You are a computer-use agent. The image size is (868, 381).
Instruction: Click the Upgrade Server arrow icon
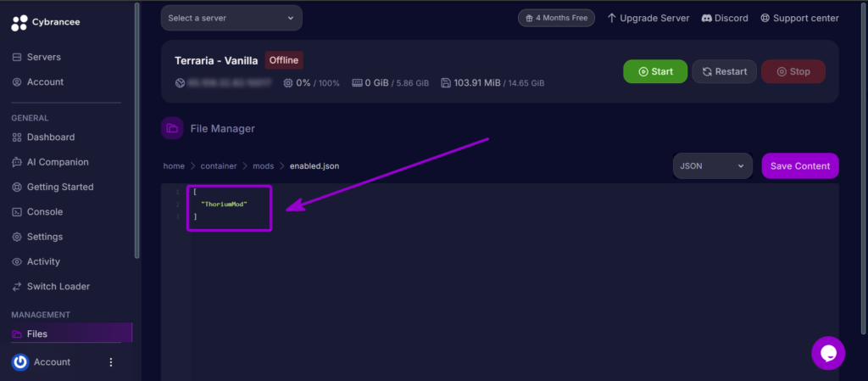612,19
